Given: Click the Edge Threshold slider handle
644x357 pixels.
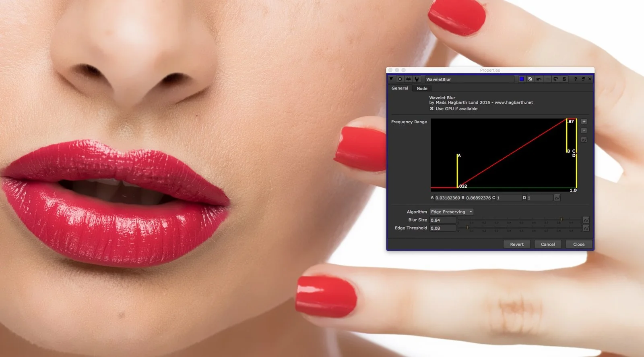Looking at the screenshot, I should coord(467,228).
